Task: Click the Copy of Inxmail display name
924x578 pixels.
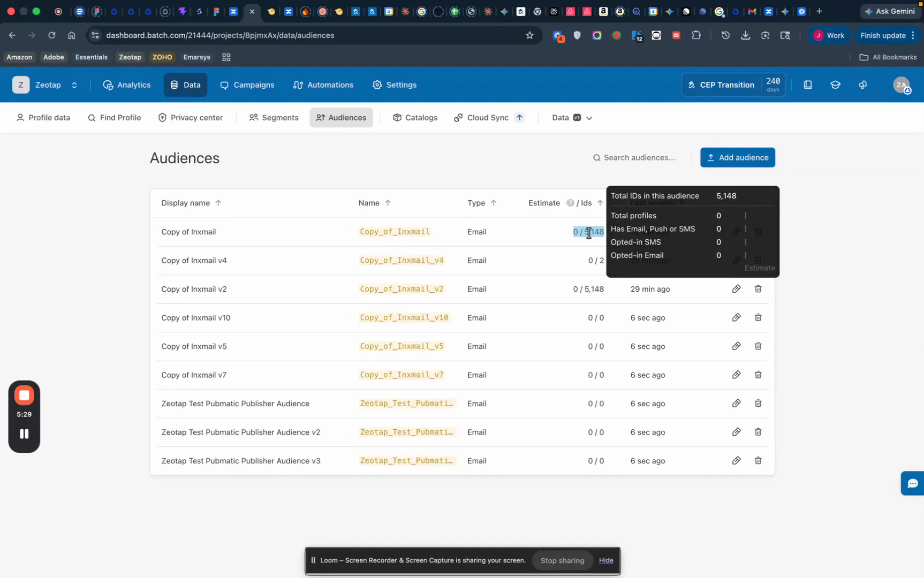Action: pyautogui.click(x=188, y=232)
